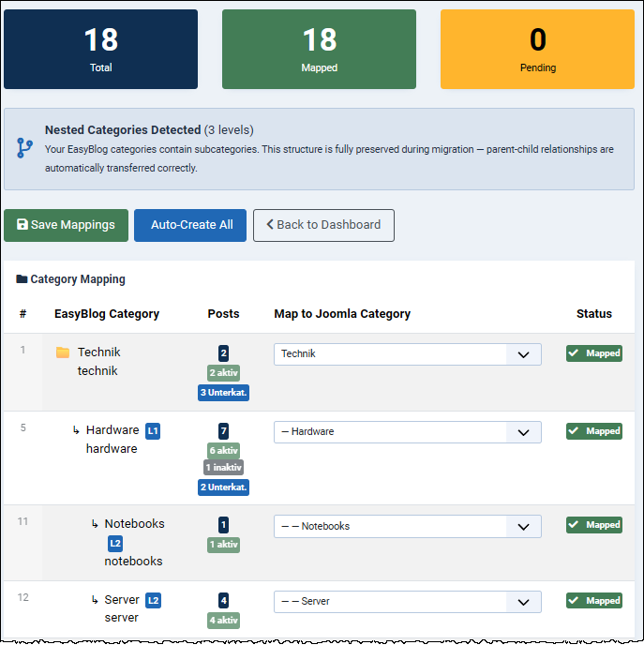Viewport: 644px width, 645px height.
Task: Click the post count 1 badge for Notebooks
Action: pos(223,525)
